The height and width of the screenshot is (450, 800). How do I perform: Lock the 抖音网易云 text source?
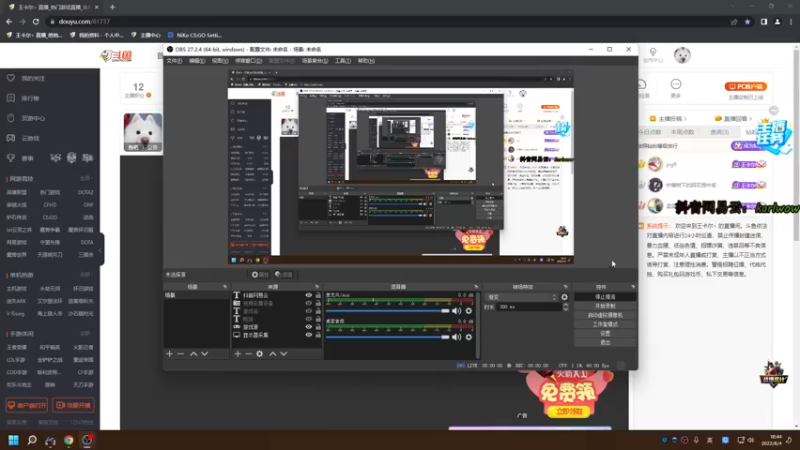click(x=318, y=295)
